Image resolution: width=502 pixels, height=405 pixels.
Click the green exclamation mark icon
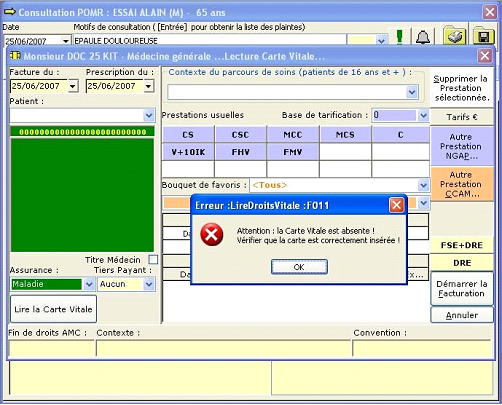[x=400, y=36]
